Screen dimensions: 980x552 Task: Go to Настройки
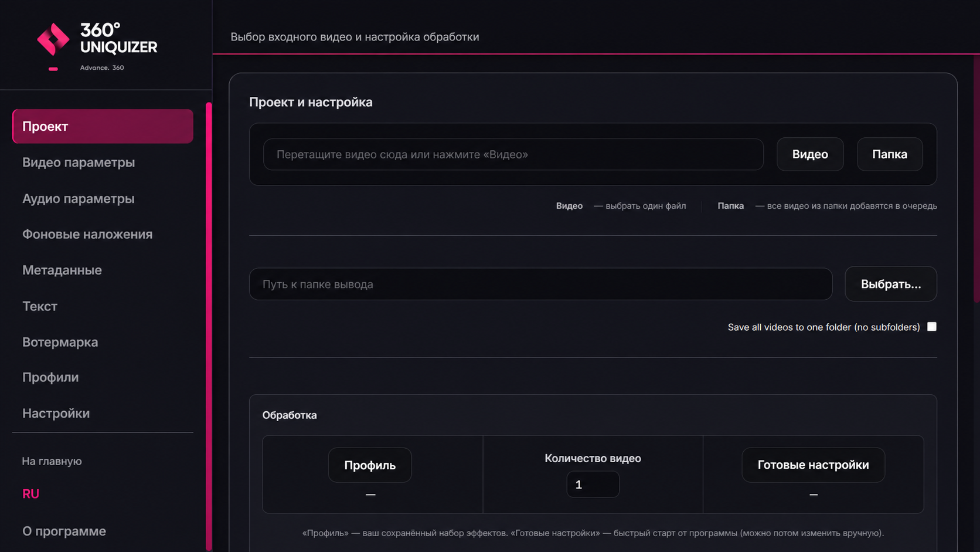(x=56, y=413)
